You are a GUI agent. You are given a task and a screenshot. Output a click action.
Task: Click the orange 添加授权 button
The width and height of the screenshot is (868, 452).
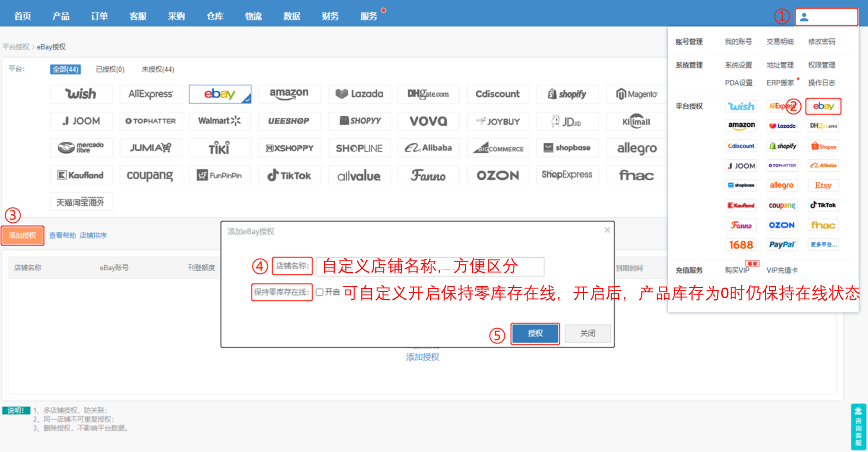(22, 235)
